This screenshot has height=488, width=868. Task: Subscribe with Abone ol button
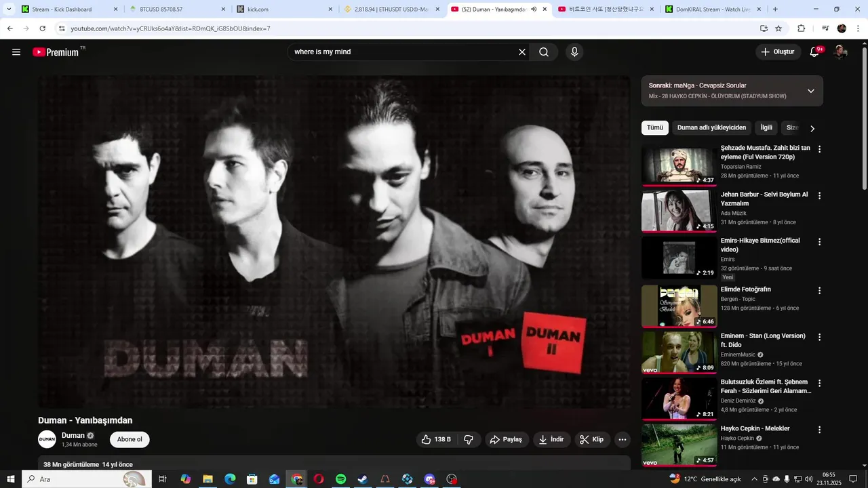tap(130, 440)
